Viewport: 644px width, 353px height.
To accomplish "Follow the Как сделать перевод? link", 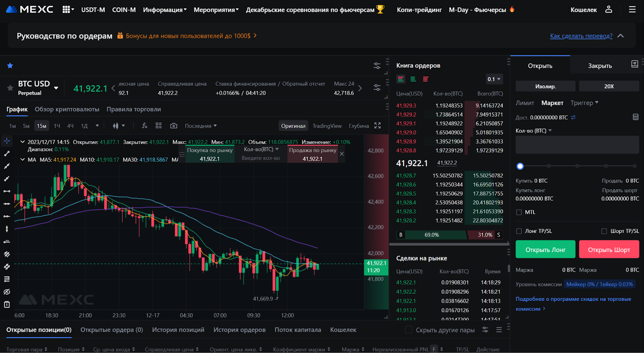I will pos(581,36).
